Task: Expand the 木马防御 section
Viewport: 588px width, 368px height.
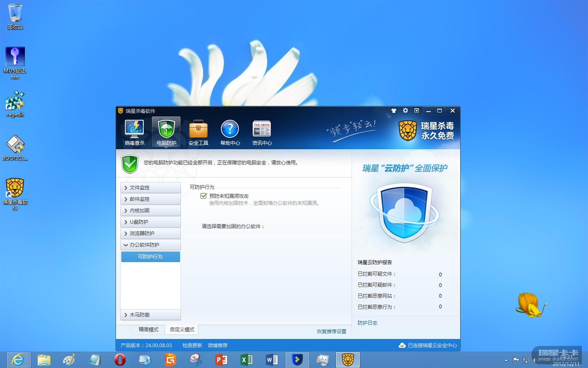Action: pyautogui.click(x=151, y=315)
